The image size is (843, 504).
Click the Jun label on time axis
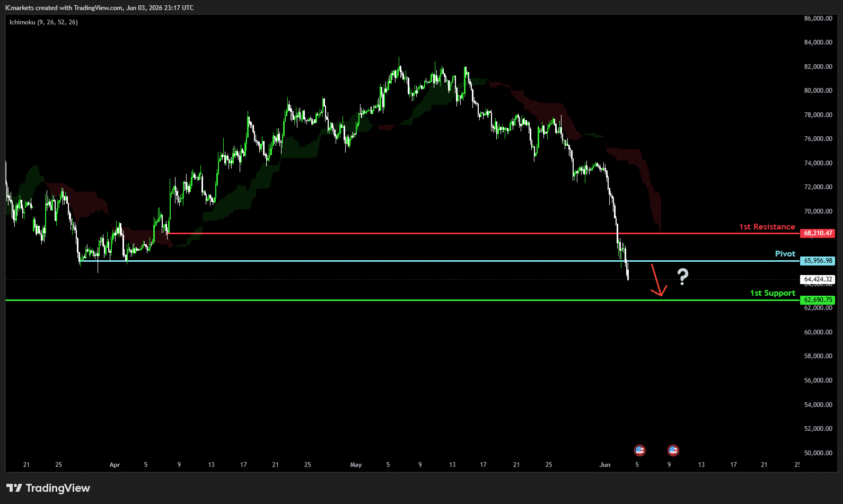[605, 465]
